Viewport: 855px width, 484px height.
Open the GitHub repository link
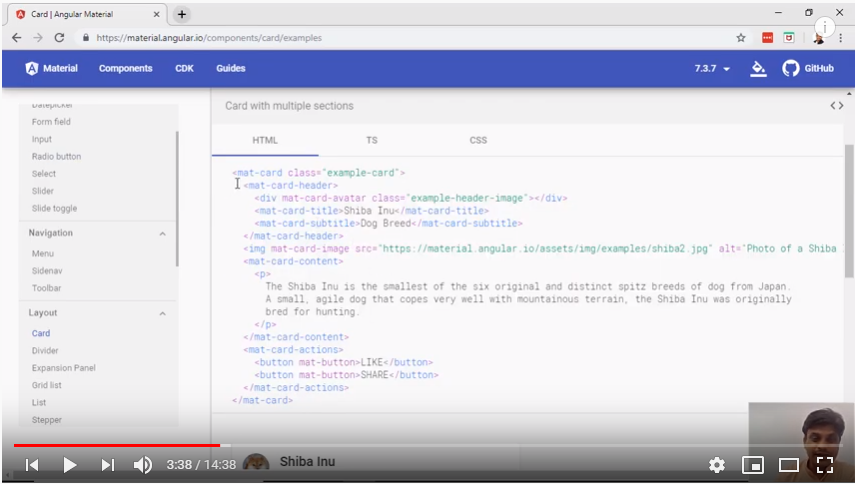[x=808, y=69]
